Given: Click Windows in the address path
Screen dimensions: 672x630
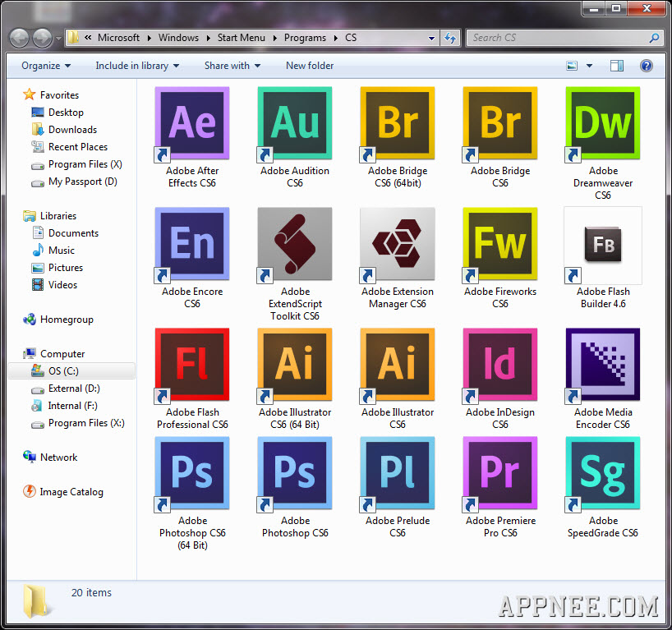Looking at the screenshot, I should click(178, 38).
